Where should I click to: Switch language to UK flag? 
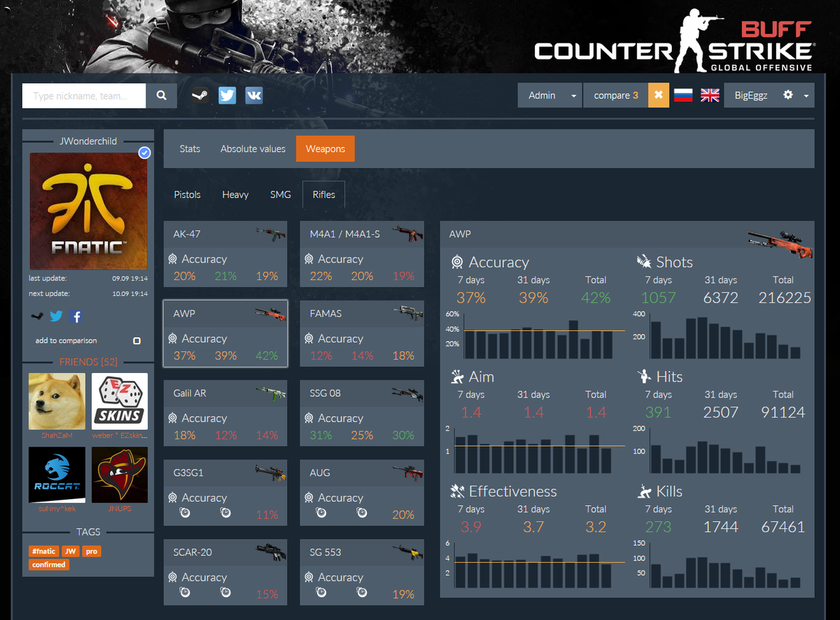[710, 96]
